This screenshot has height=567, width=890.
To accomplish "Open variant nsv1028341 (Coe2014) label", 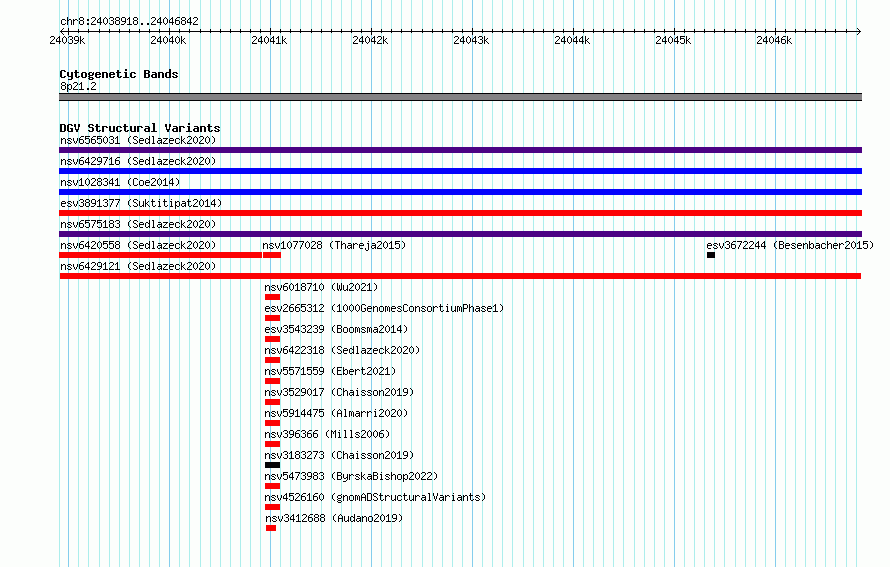I will click(x=120, y=182).
